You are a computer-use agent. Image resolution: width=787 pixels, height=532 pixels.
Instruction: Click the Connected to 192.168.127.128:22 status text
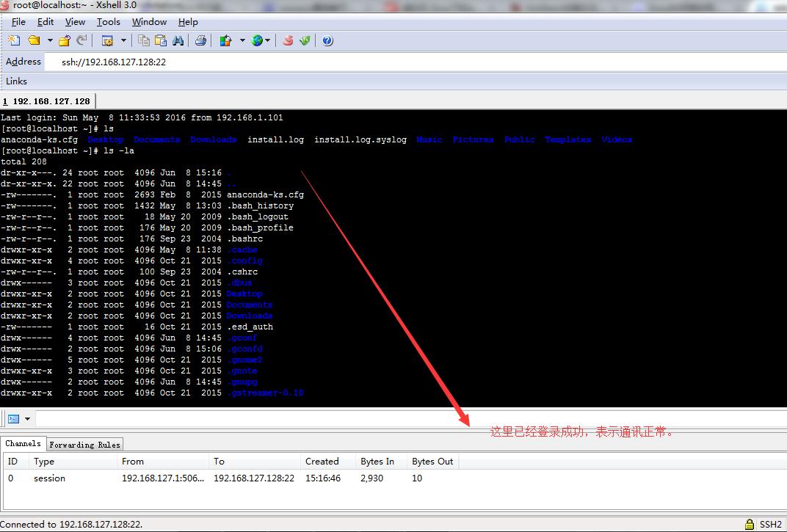[71, 525]
